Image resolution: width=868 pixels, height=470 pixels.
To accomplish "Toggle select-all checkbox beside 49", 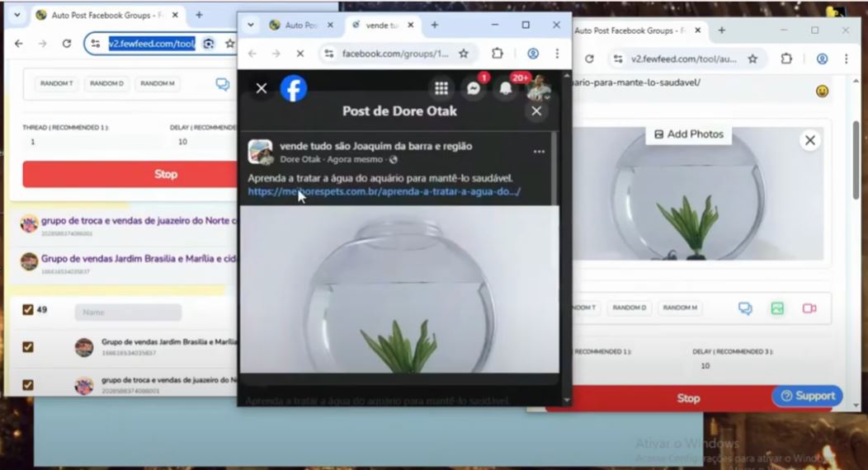I will [x=28, y=310].
